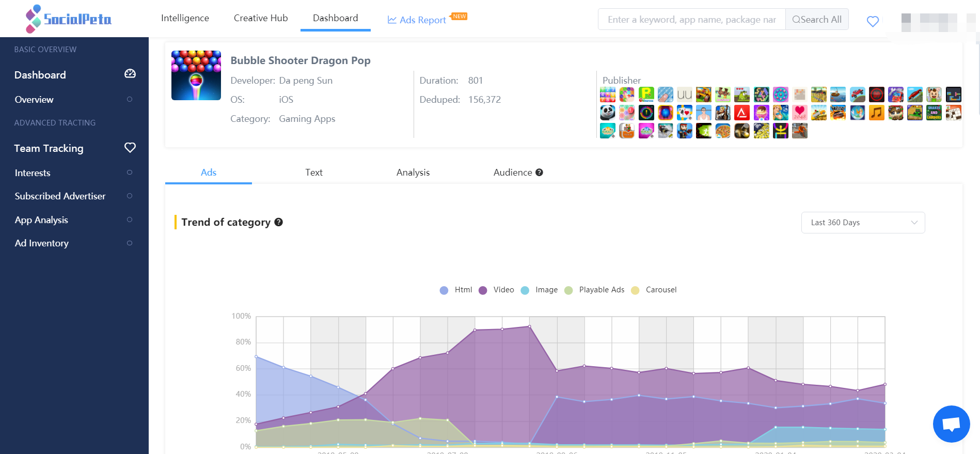Open the live chat bubble button
980x454 pixels.
[x=951, y=424]
